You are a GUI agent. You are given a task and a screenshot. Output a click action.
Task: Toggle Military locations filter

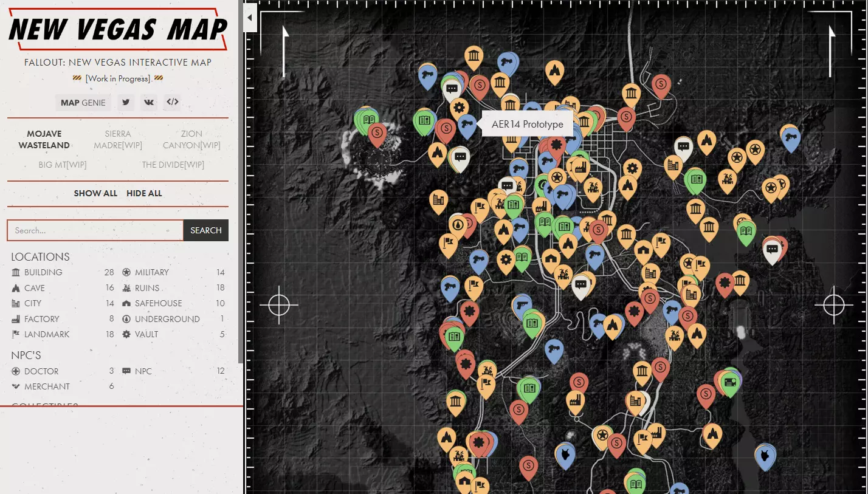click(173, 272)
